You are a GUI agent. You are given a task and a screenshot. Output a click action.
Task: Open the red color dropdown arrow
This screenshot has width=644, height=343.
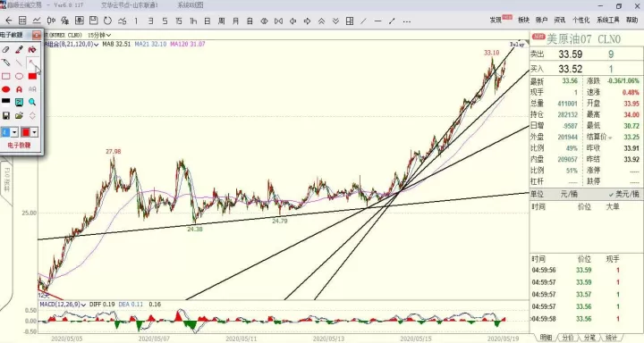point(34,132)
